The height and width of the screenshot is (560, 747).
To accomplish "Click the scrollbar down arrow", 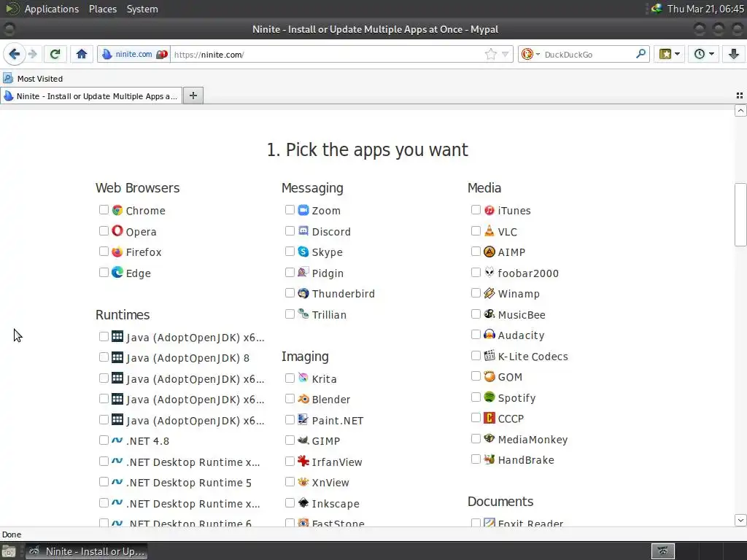I will 740,519.
